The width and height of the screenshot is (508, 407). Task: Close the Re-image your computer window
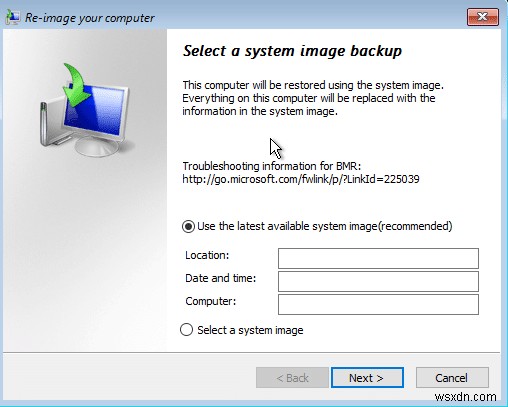coord(483,16)
